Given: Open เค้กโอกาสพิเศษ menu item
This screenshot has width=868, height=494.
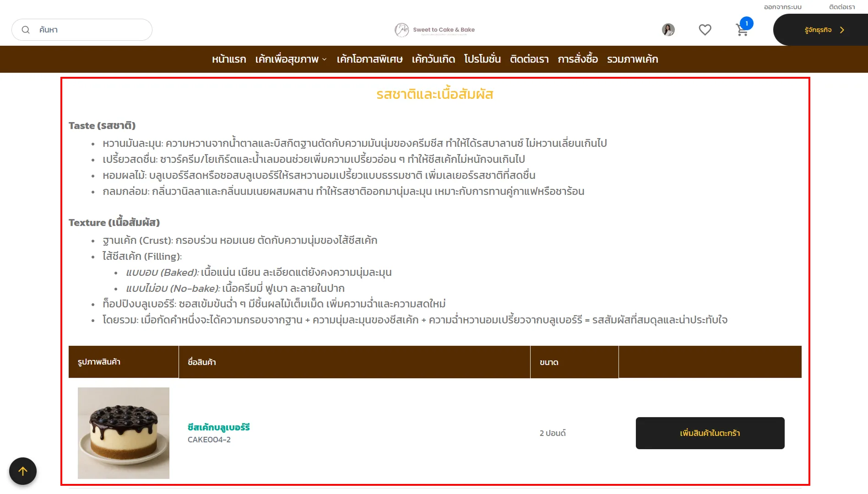Looking at the screenshot, I should pyautogui.click(x=369, y=59).
